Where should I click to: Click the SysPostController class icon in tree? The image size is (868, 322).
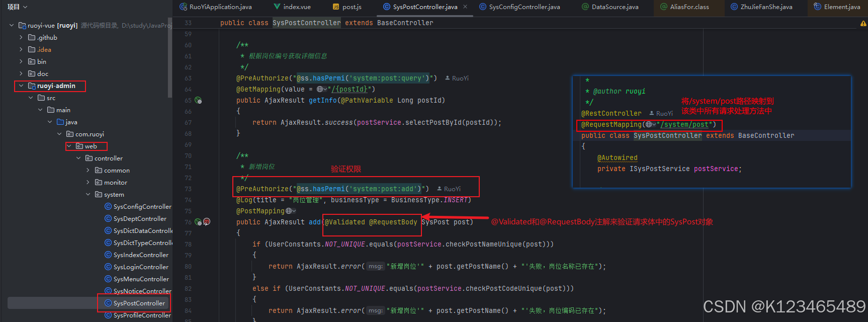click(x=108, y=303)
